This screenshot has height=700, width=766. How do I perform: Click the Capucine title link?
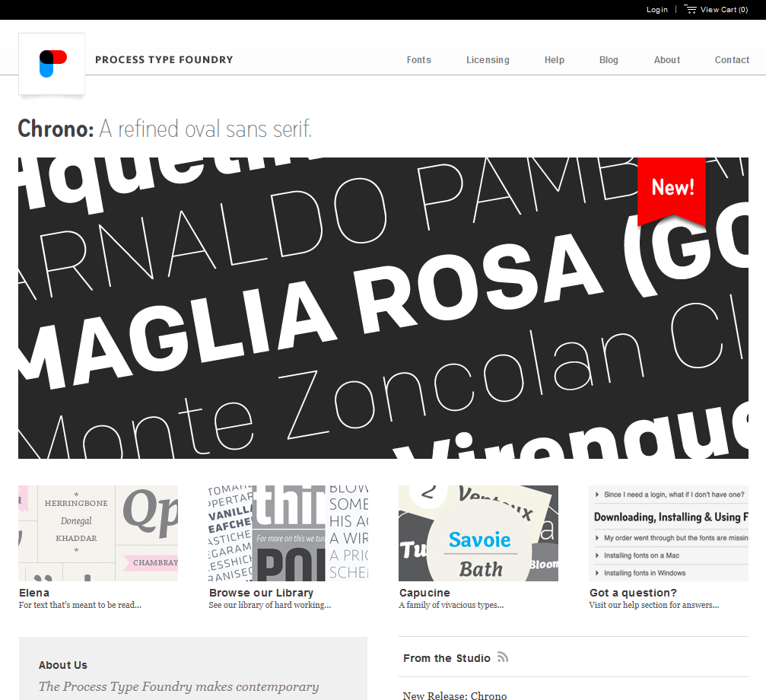(424, 593)
